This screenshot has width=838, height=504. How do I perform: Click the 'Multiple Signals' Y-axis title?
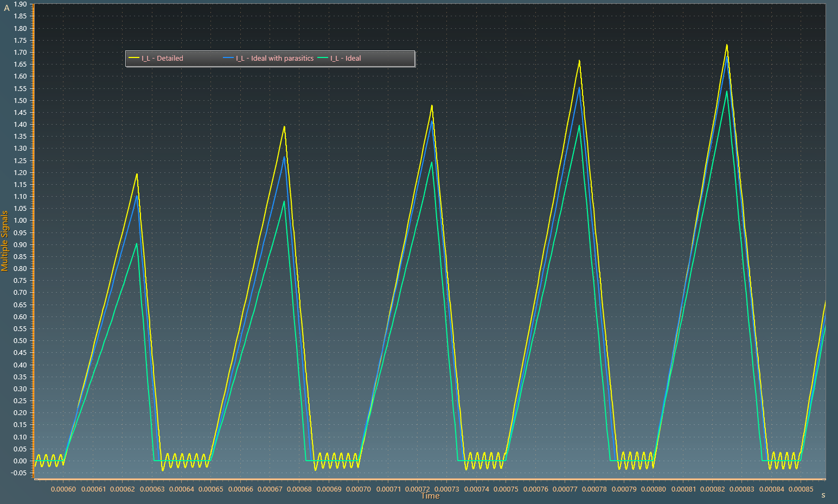5,241
